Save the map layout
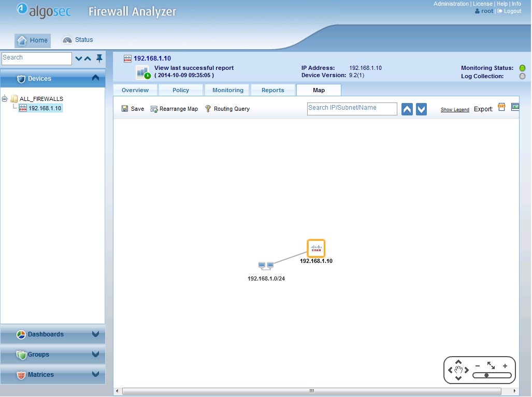 (133, 109)
